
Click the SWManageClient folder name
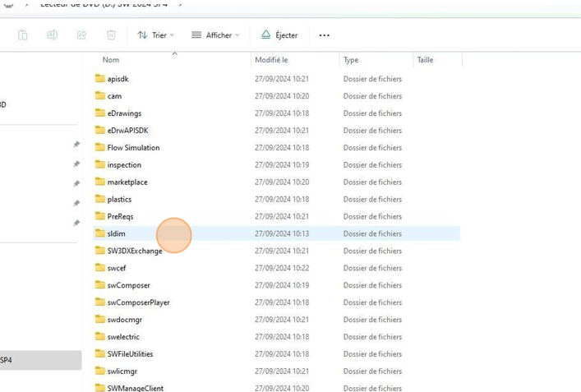click(x=136, y=388)
